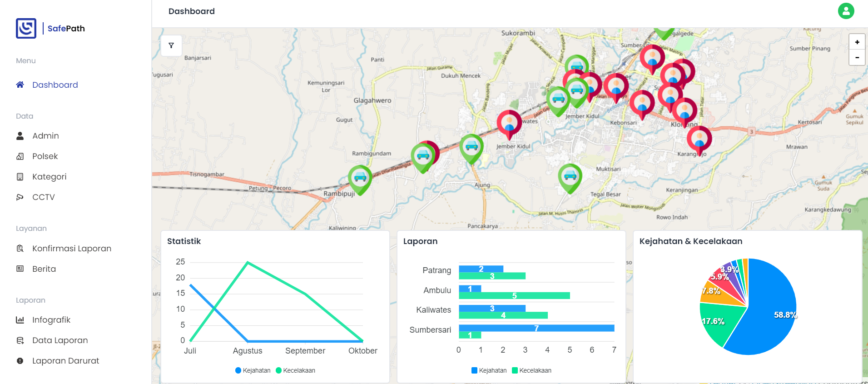Open the Dashboard menu item

[x=55, y=85]
